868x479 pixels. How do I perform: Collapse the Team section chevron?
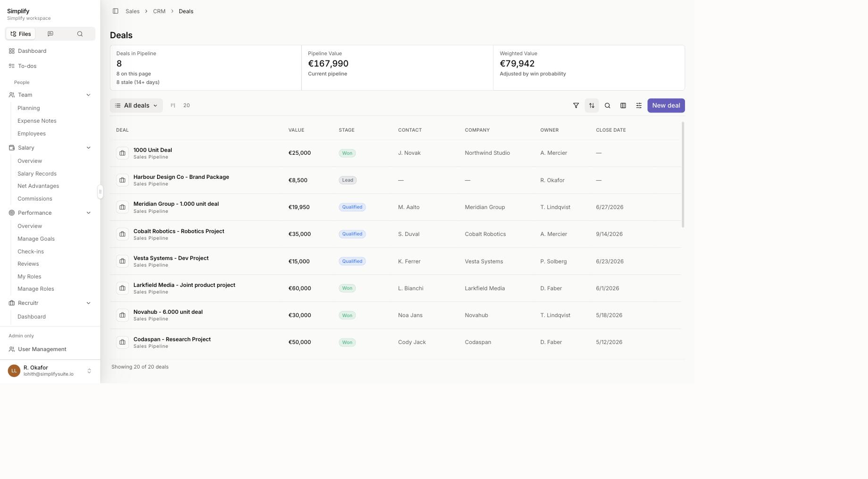coord(88,95)
